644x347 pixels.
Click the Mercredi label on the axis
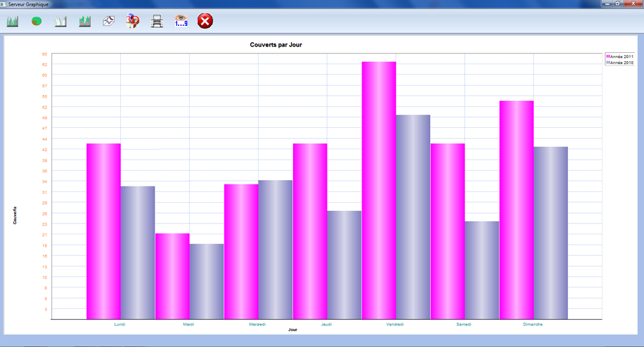click(257, 324)
